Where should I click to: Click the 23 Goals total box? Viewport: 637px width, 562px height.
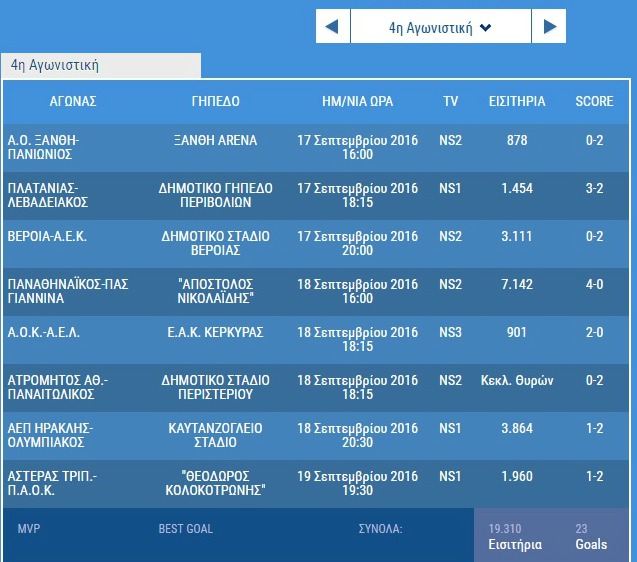coord(591,536)
